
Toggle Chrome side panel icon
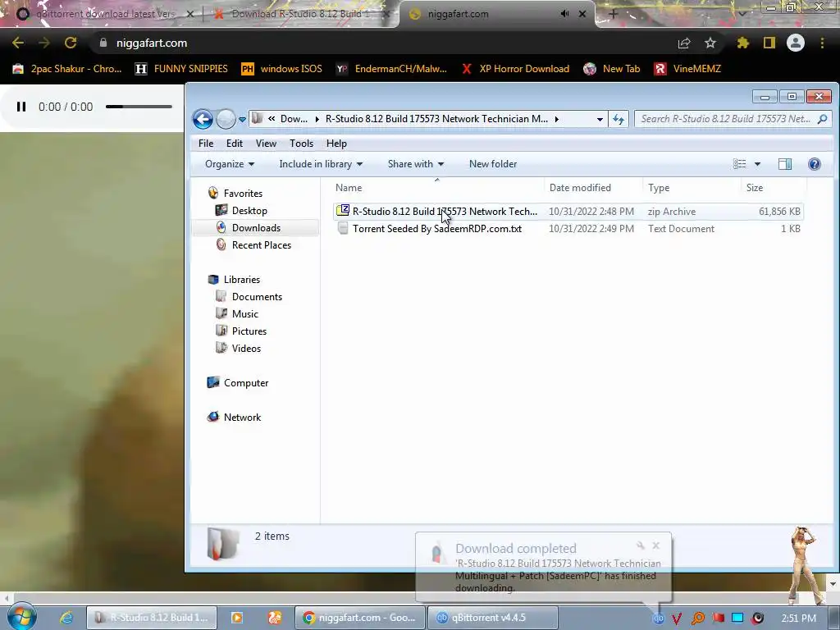(x=769, y=43)
